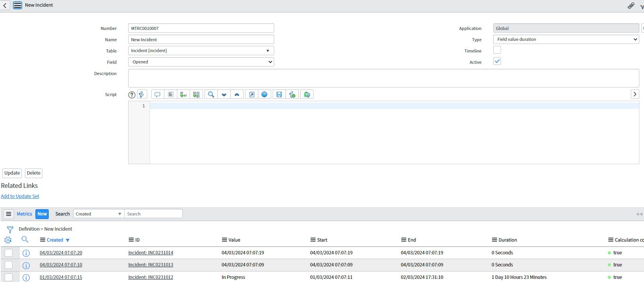Open Duration column options menu
Image resolution: width=644 pixels, height=282 pixels.
click(x=494, y=240)
